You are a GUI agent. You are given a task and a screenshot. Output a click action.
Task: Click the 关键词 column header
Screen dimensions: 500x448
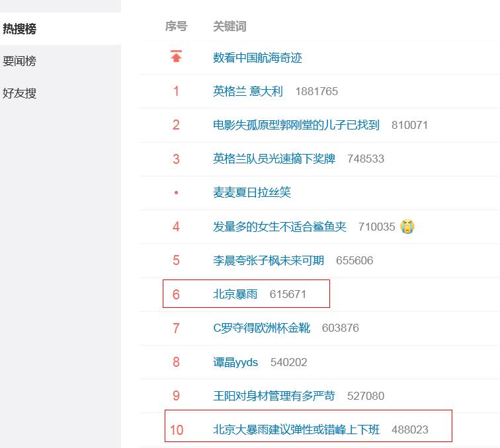coord(229,26)
